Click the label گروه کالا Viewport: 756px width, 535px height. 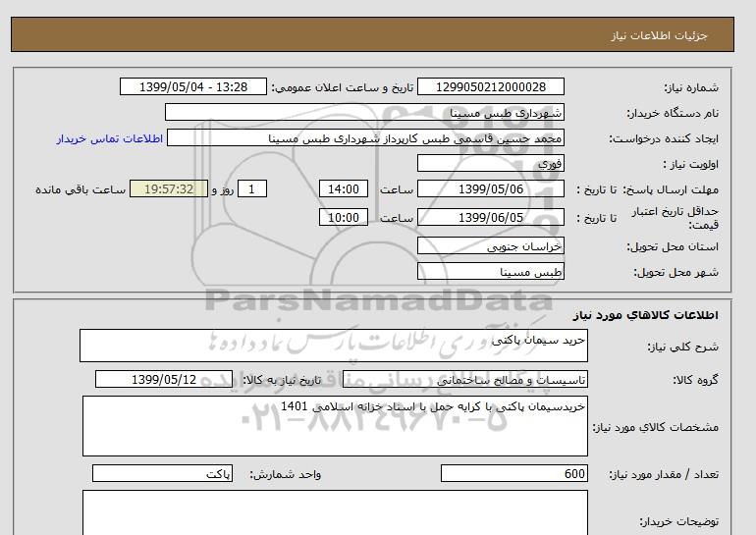pyautogui.click(x=696, y=380)
